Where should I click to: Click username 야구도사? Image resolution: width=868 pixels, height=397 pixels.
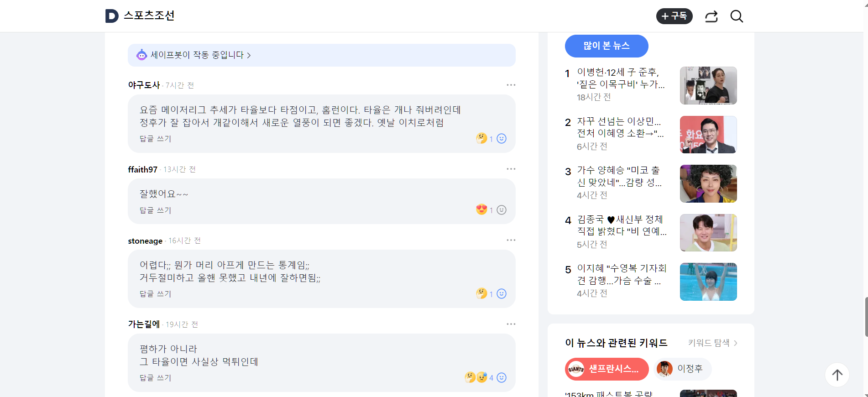[144, 85]
